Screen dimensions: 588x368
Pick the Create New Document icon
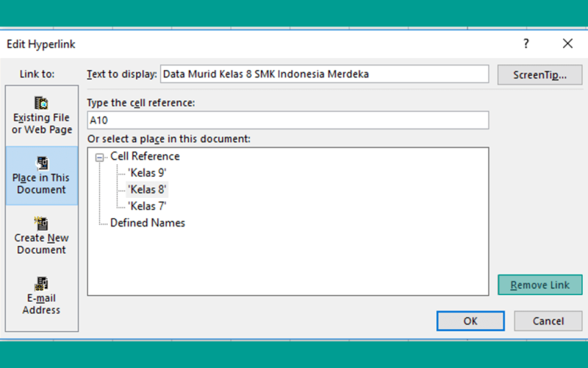(41, 224)
